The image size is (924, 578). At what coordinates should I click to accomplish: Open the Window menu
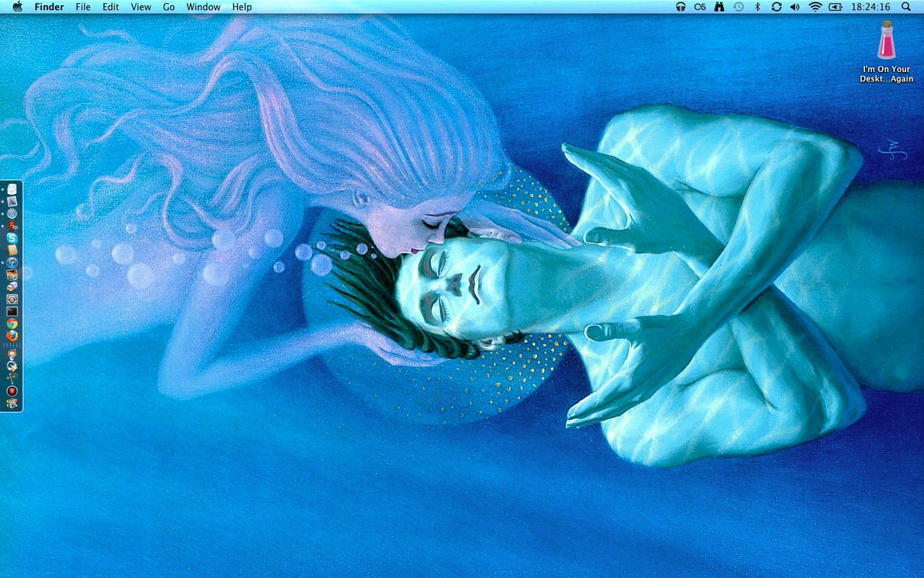pos(203,7)
